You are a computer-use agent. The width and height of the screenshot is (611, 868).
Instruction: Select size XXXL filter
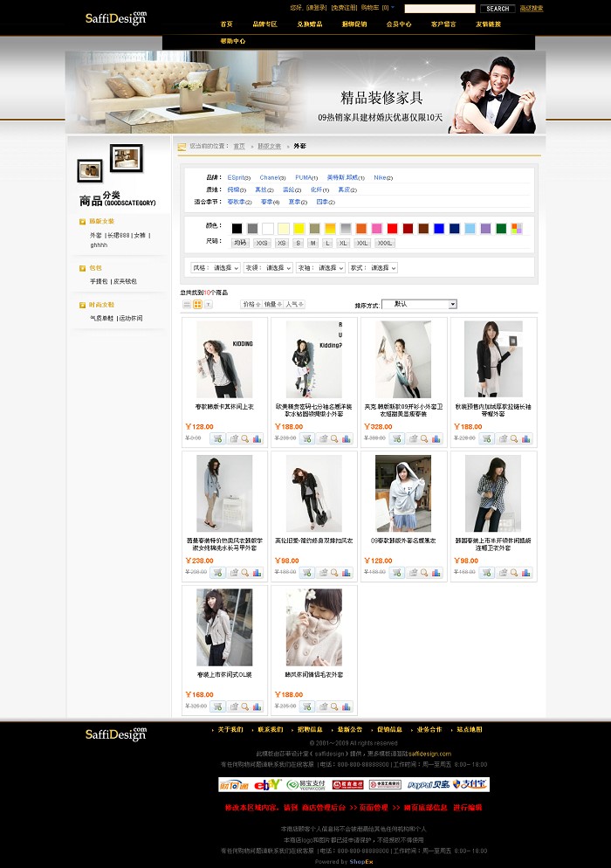pyautogui.click(x=385, y=243)
